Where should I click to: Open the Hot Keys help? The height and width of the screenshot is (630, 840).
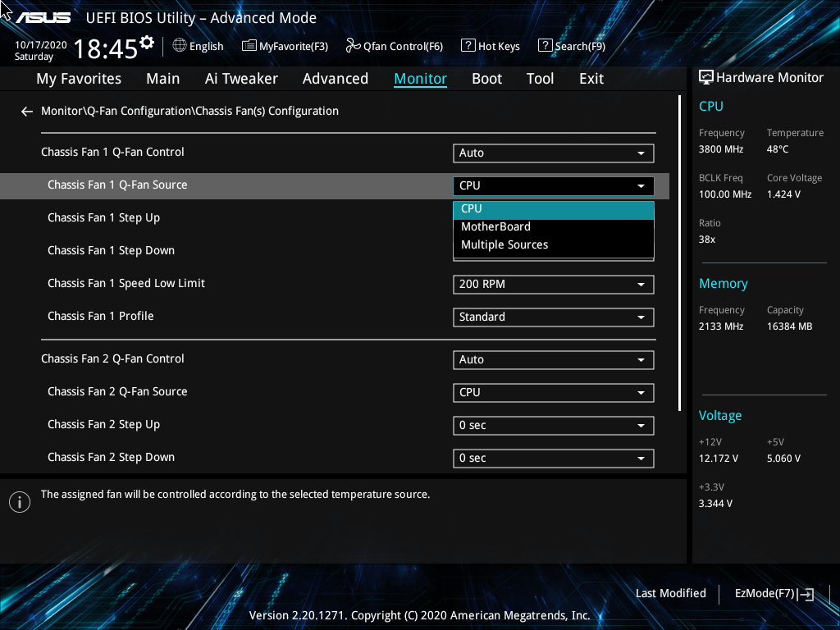coord(491,46)
